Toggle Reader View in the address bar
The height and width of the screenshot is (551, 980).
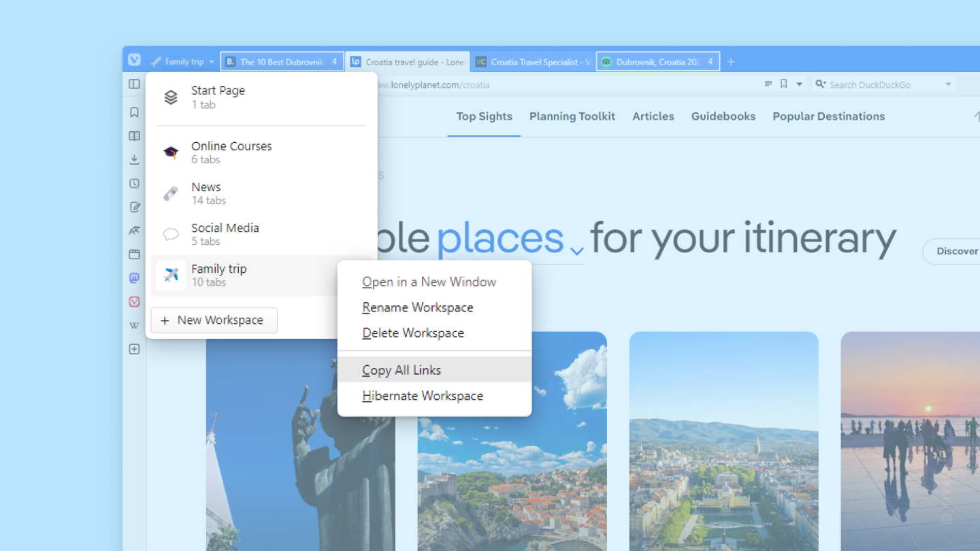coord(768,84)
